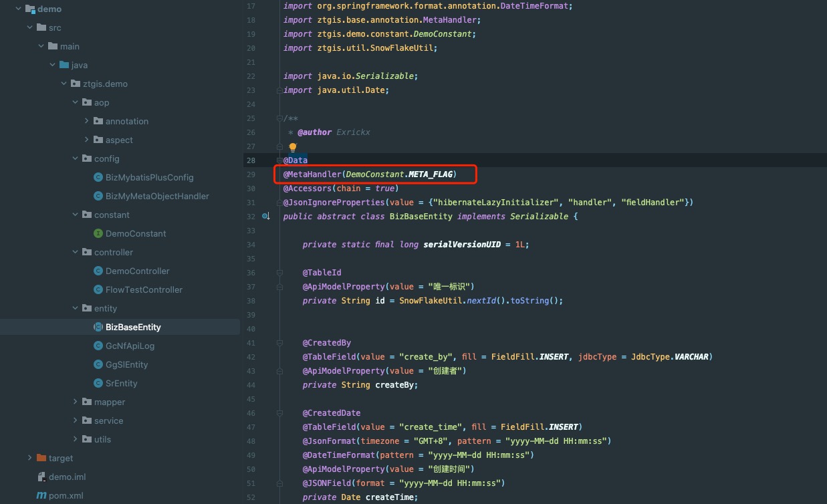This screenshot has height=504, width=827.
Task: Click the subclass gutter icon beside BizBaseEntity
Action: (265, 217)
